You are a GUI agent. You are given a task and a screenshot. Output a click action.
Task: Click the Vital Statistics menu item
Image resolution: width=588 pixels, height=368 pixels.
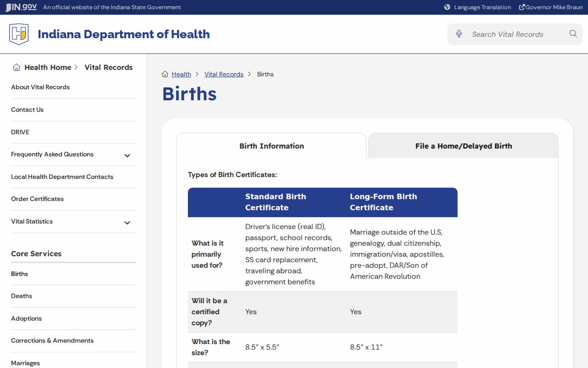click(32, 221)
